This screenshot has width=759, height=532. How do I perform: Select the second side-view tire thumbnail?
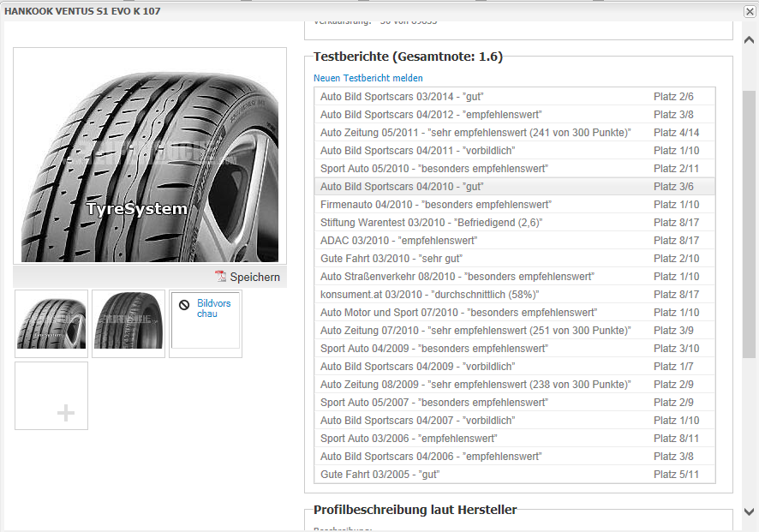[128, 323]
